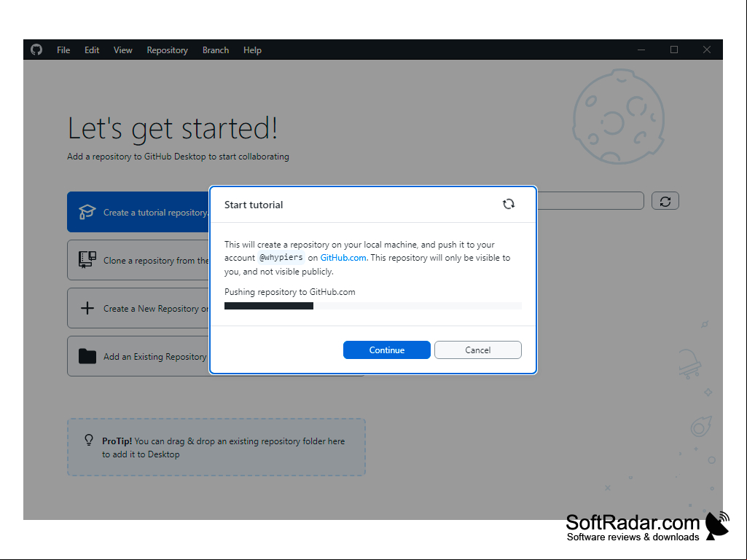Click the Continue button in Start tutorial
The height and width of the screenshot is (560, 747).
pyautogui.click(x=387, y=350)
